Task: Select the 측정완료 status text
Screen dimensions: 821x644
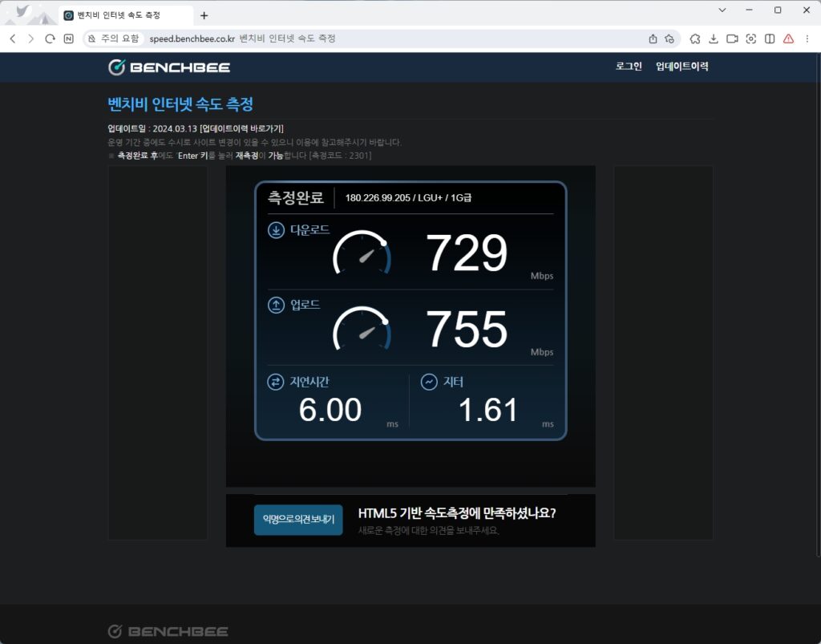Action: click(x=295, y=197)
